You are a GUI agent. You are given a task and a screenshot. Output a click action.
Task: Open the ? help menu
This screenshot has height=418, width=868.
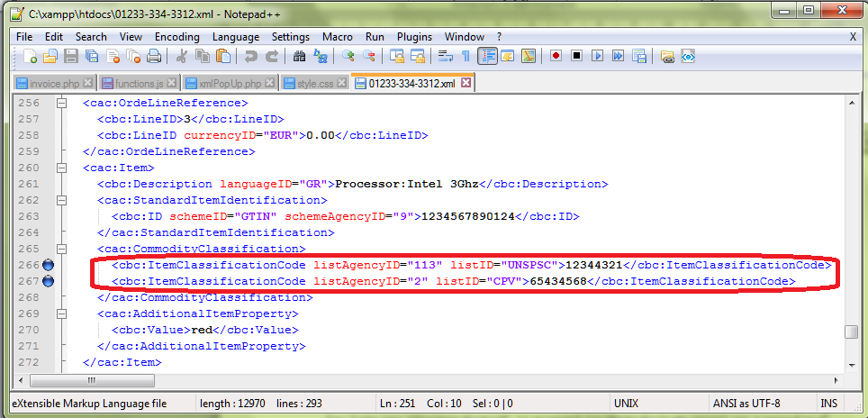click(x=499, y=37)
